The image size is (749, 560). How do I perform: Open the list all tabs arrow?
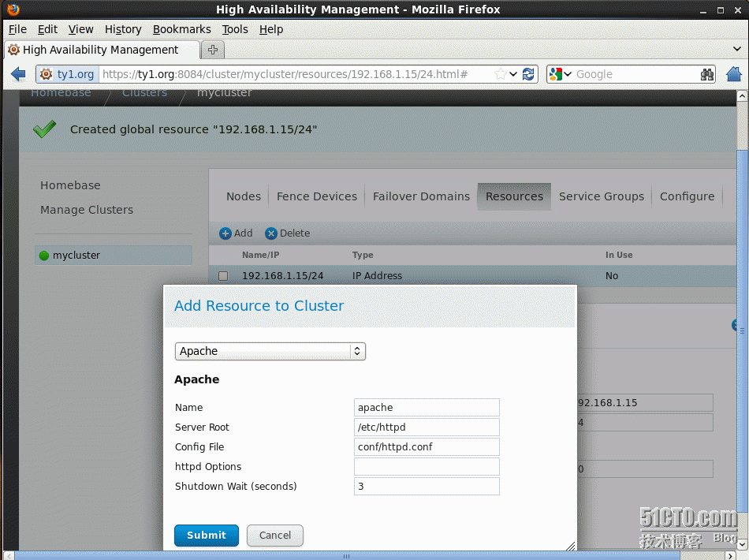pos(737,49)
